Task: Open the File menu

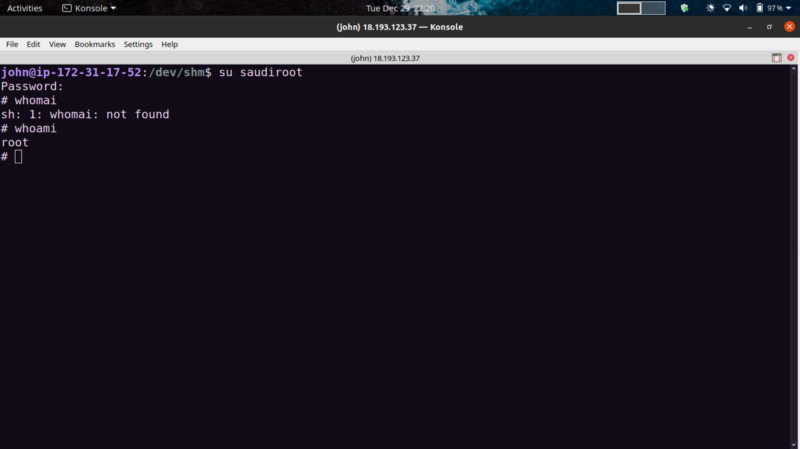Action: [x=12, y=44]
